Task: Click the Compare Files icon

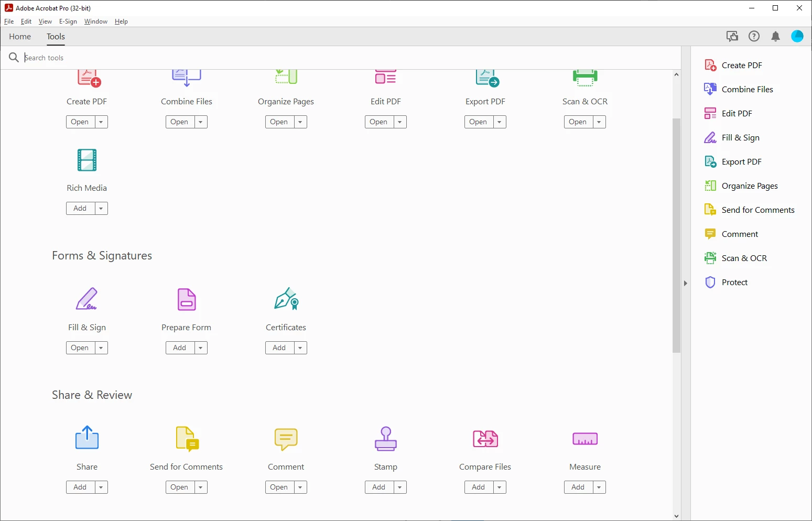Action: 485,439
